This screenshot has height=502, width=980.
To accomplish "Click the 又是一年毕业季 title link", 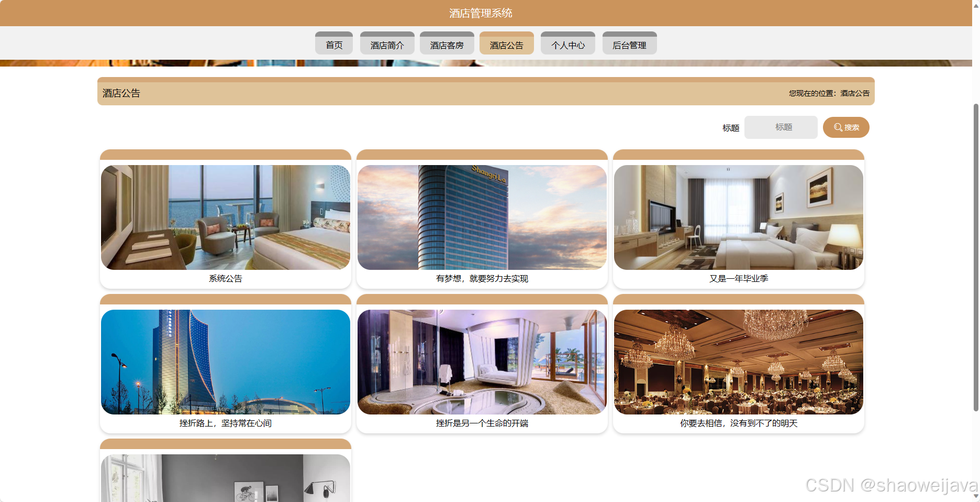I will [739, 279].
